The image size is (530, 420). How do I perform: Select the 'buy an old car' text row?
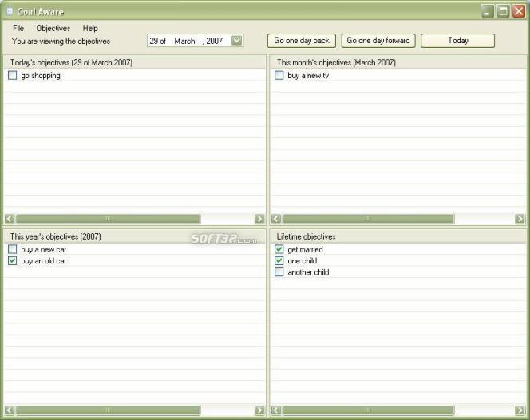(44, 261)
